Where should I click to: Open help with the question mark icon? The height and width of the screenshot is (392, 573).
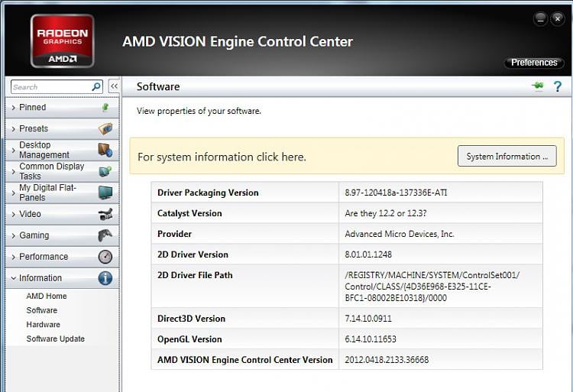pyautogui.click(x=557, y=86)
